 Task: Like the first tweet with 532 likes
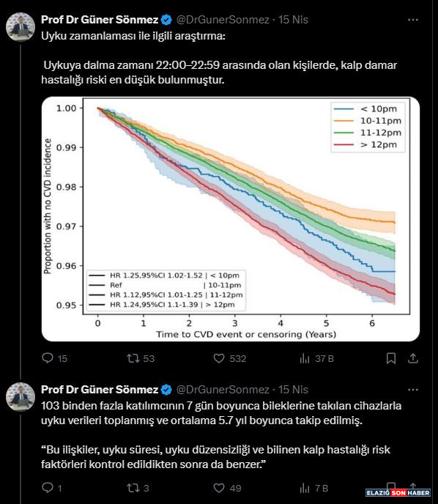tap(219, 358)
